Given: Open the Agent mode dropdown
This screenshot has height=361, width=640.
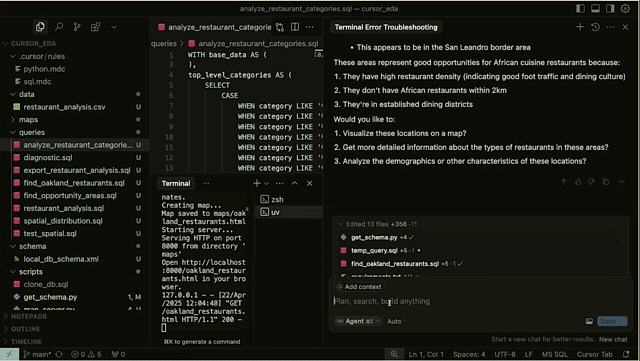Looking at the screenshot, I should click(x=358, y=321).
